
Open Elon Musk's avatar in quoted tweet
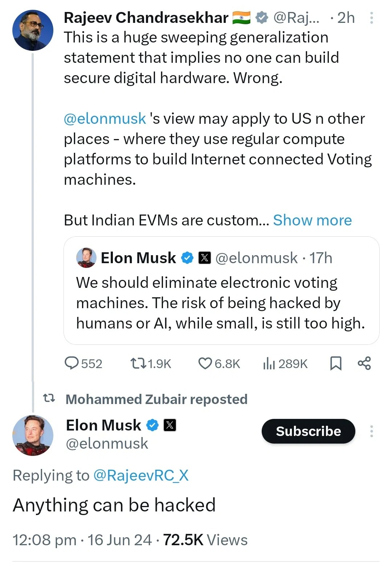(x=86, y=258)
